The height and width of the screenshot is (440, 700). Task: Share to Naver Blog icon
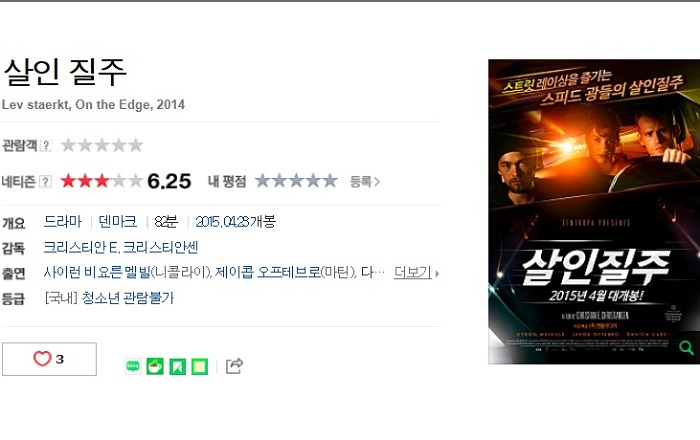point(177,366)
